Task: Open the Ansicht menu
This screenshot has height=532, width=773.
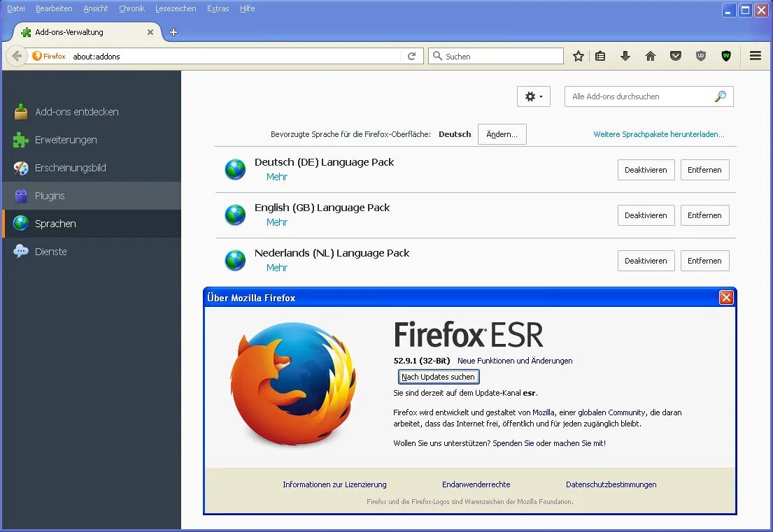Action: coord(96,8)
